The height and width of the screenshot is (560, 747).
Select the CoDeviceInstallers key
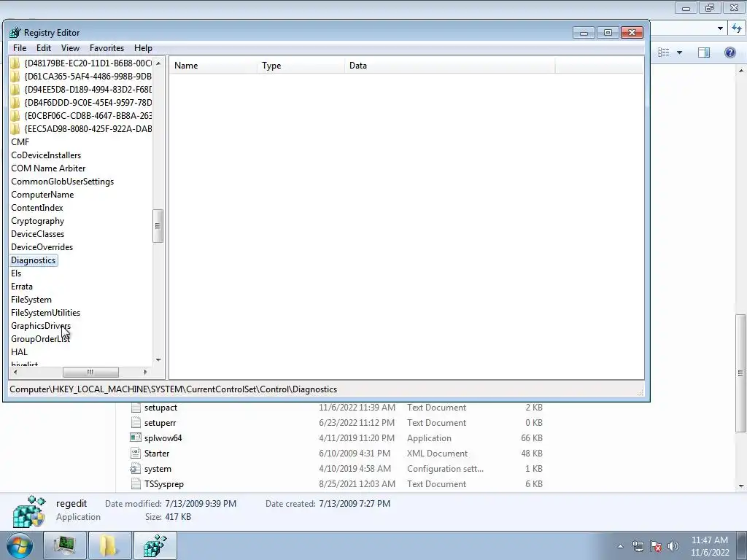tap(46, 155)
